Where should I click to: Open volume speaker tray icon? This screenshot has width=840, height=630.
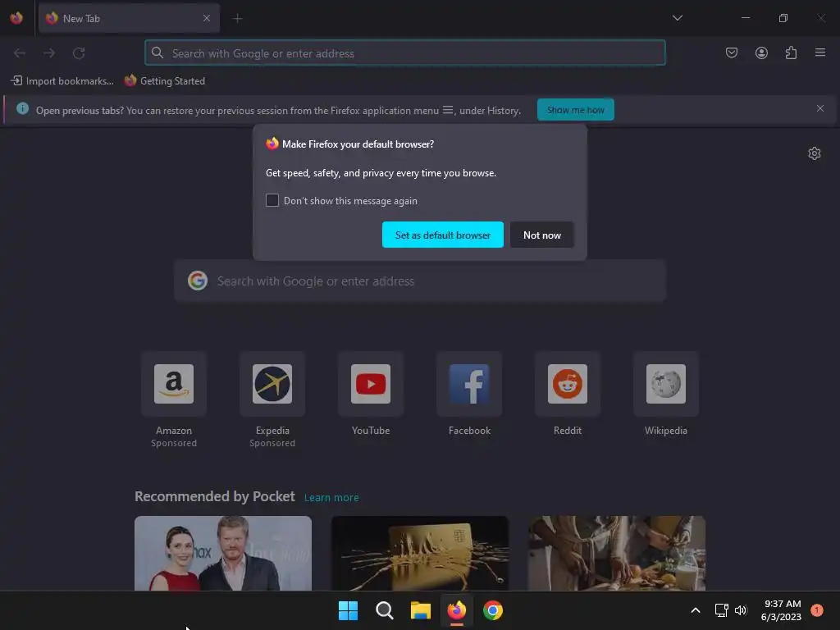[741, 610]
